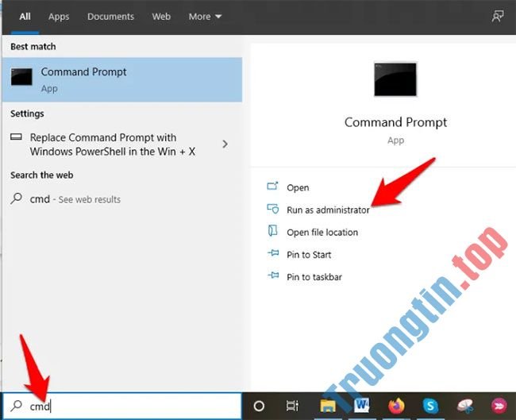Image resolution: width=516 pixels, height=420 pixels.
Task: Click the magnifier icon beside cmd web result
Action: pos(16,198)
